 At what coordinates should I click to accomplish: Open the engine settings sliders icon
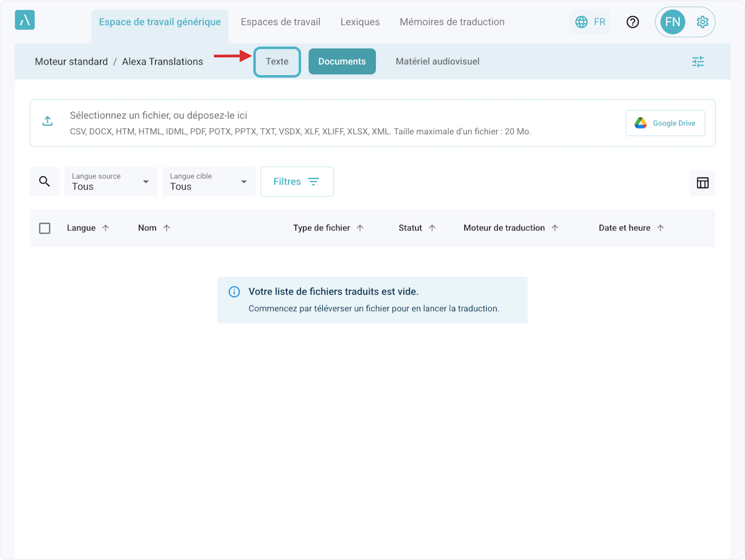click(x=698, y=61)
